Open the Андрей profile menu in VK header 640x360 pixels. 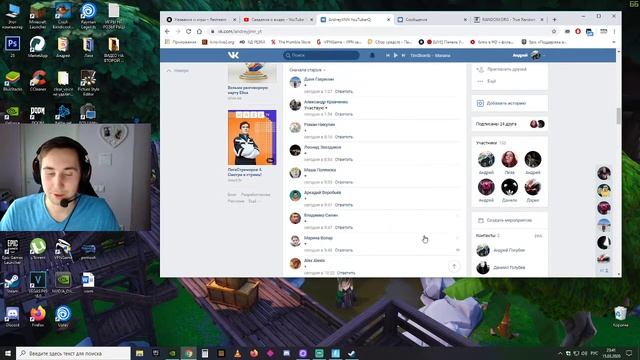pos(528,55)
